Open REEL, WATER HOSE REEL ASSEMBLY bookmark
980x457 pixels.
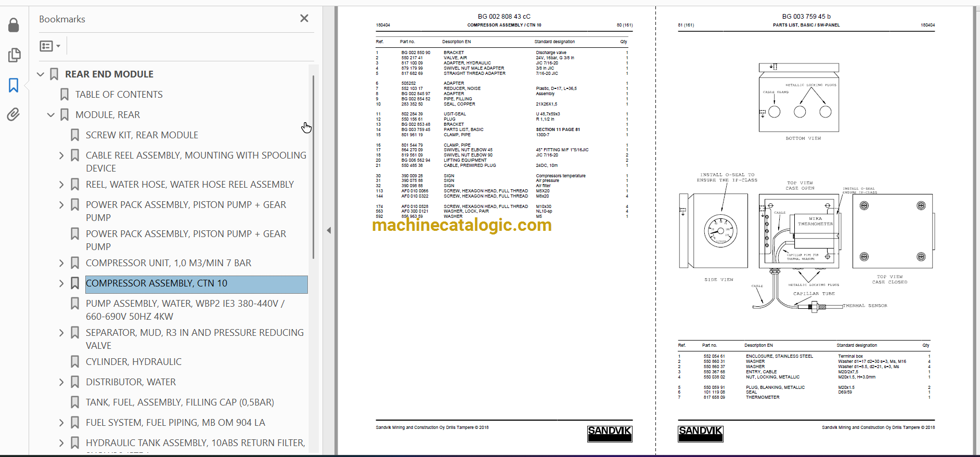click(x=190, y=185)
